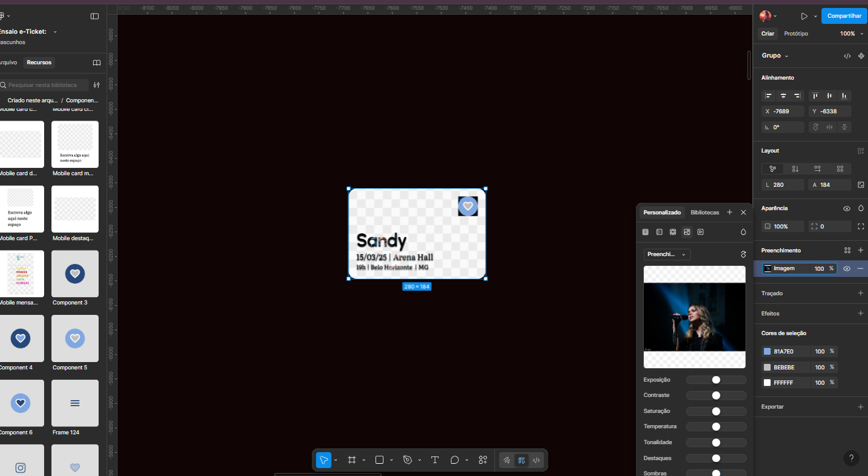
Task: Align selection to the left
Action: (x=769, y=96)
